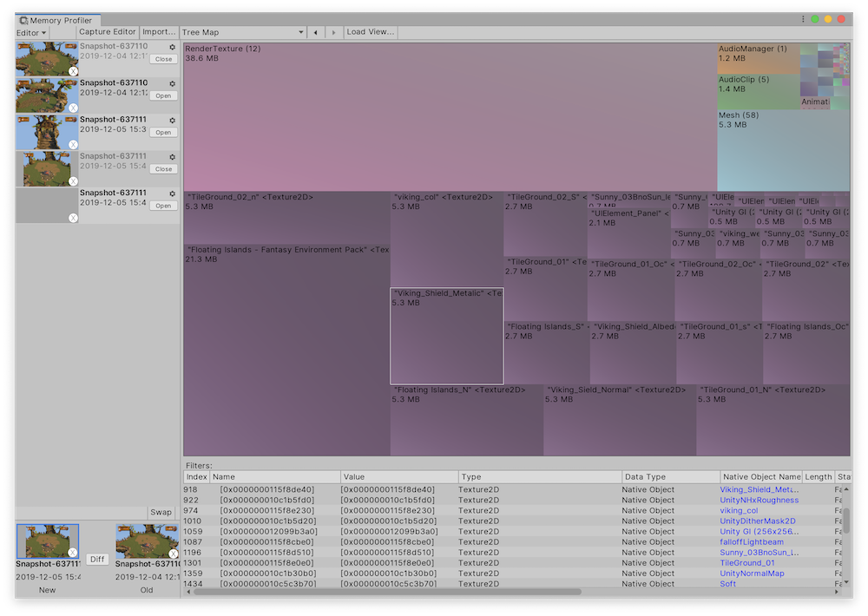This screenshot has width=868, height=616.
Task: Go back with the left arrow button
Action: tap(315, 32)
